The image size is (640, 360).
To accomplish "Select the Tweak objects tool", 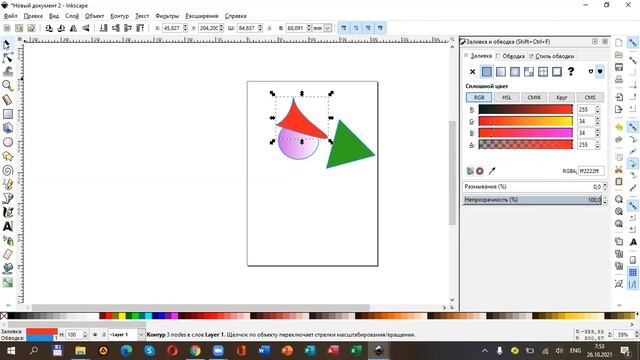I will pyautogui.click(x=7, y=72).
